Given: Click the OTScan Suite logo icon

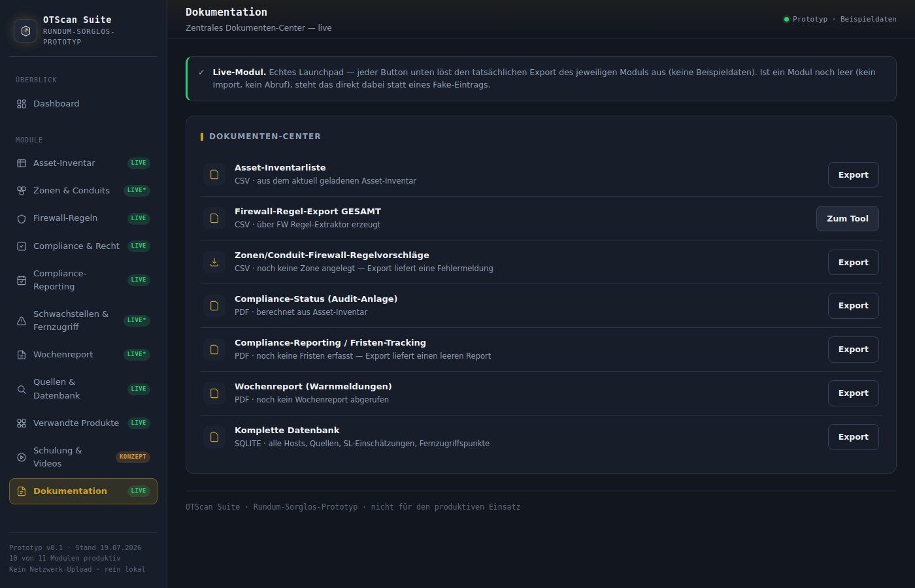Looking at the screenshot, I should coord(25,31).
